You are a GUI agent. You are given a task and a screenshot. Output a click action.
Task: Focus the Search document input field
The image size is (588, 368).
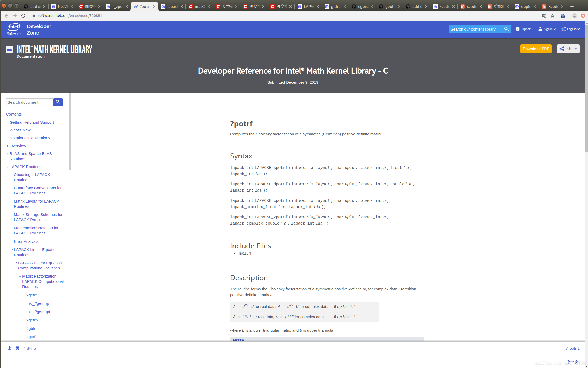pos(30,102)
